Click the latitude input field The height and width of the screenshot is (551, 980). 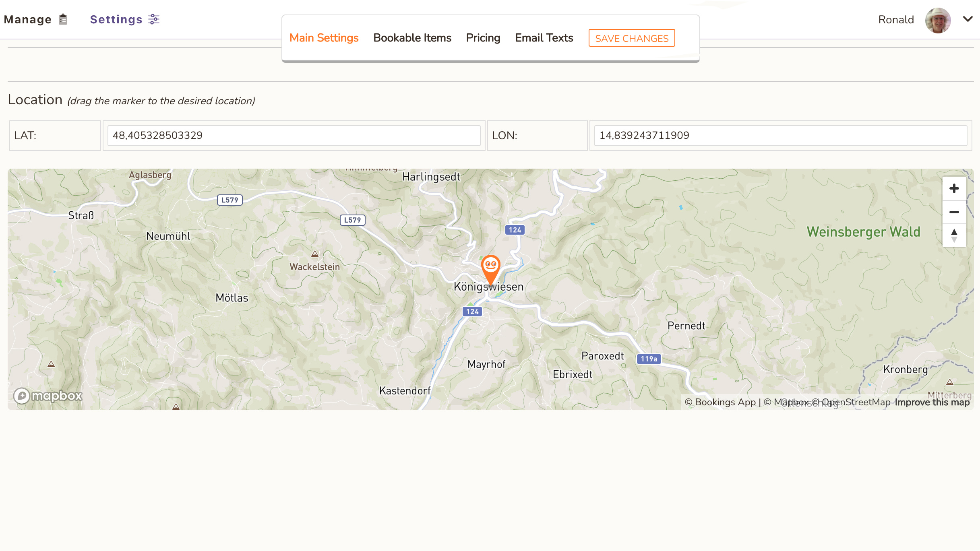click(294, 136)
